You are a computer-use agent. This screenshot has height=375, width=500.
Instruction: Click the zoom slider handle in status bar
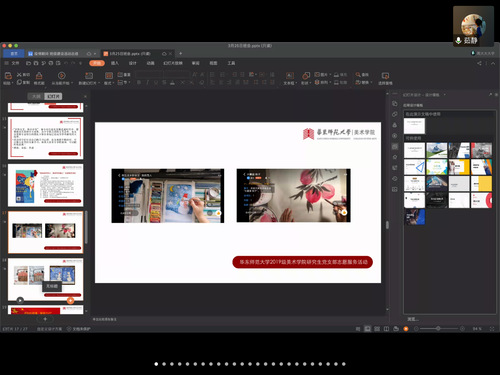tap(438, 329)
